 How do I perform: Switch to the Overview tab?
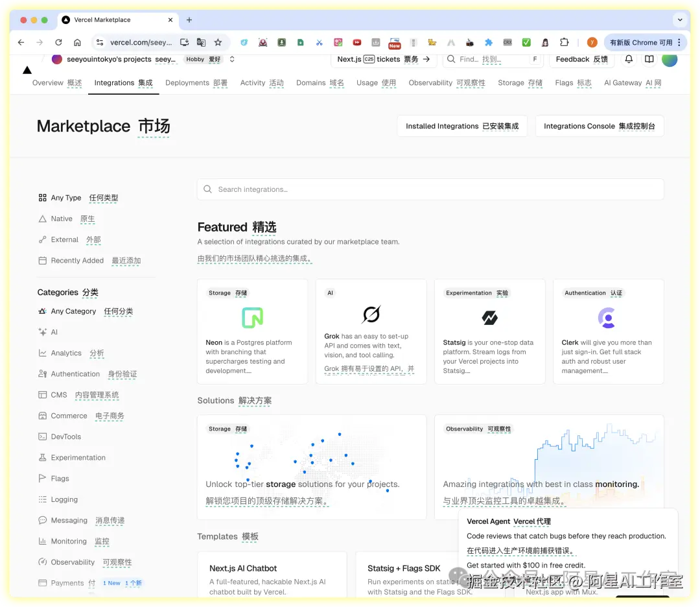(x=57, y=82)
